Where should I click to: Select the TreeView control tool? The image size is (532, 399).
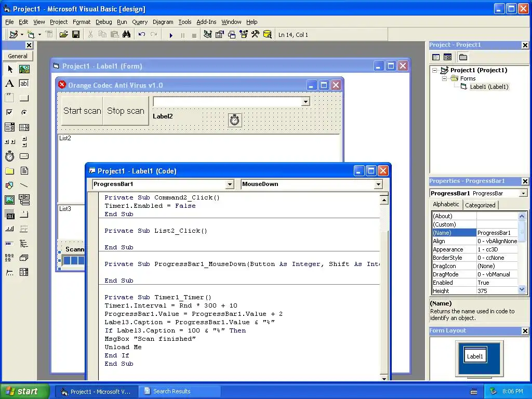[x=24, y=244]
